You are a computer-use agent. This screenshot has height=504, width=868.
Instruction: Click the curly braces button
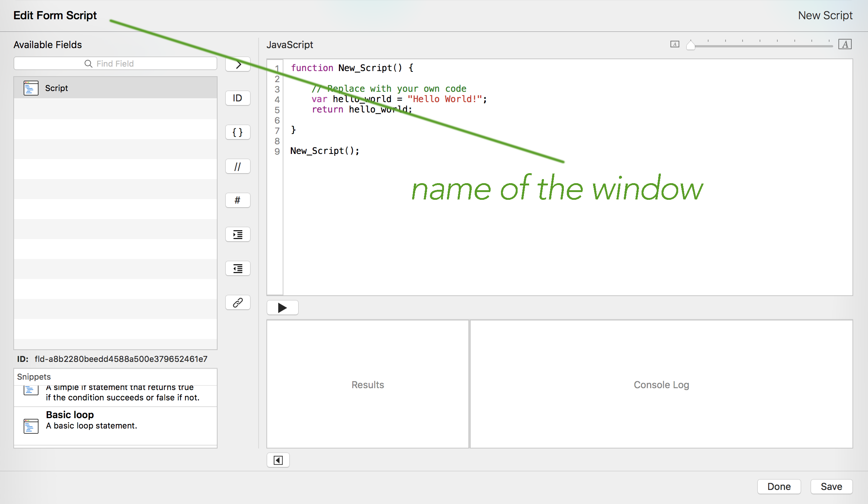coord(238,132)
